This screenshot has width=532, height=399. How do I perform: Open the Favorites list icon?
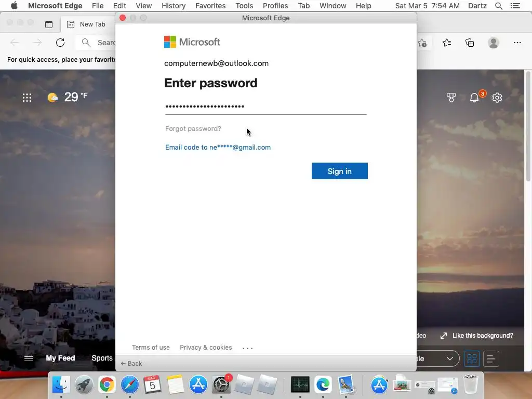coord(446,43)
